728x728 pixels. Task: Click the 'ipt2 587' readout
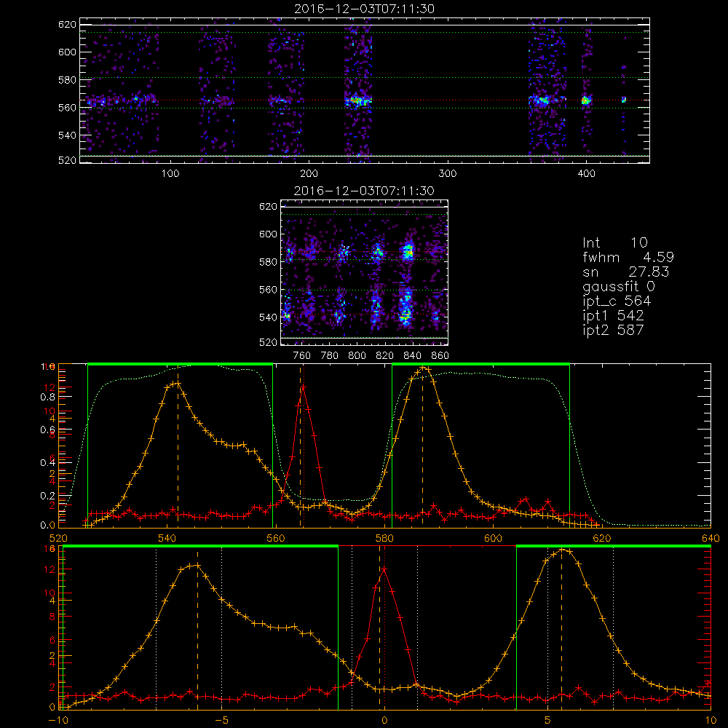point(613,330)
